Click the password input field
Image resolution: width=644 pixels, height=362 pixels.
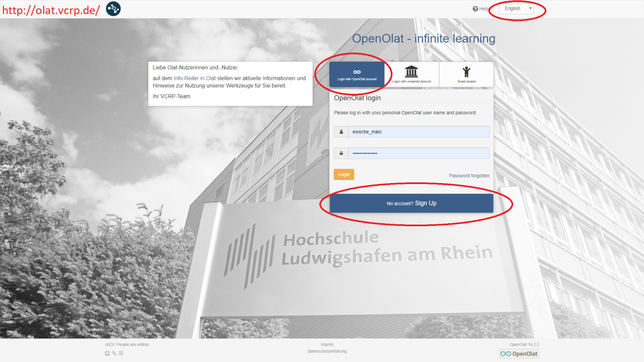(419, 153)
